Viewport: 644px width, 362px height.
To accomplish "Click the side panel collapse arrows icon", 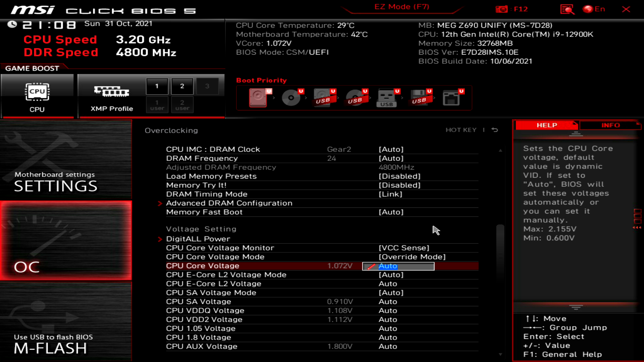I will coord(637,228).
